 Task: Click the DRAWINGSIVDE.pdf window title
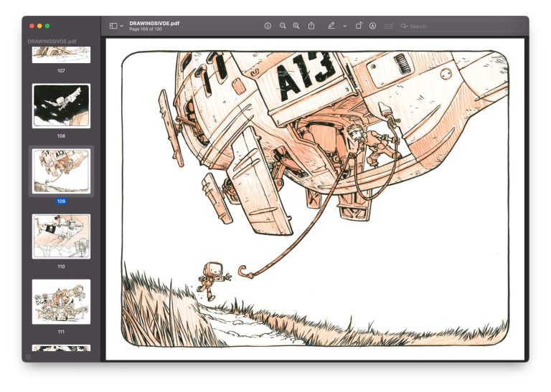pyautogui.click(x=154, y=23)
